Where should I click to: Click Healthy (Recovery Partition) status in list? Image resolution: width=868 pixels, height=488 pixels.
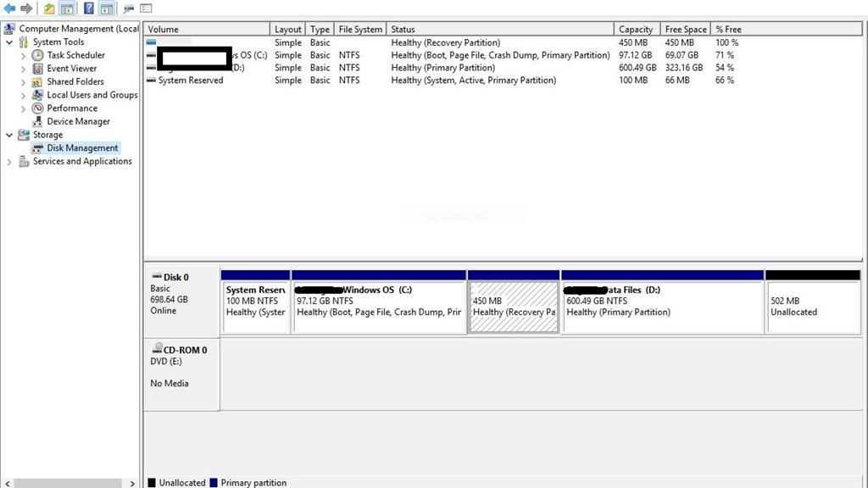pyautogui.click(x=445, y=42)
